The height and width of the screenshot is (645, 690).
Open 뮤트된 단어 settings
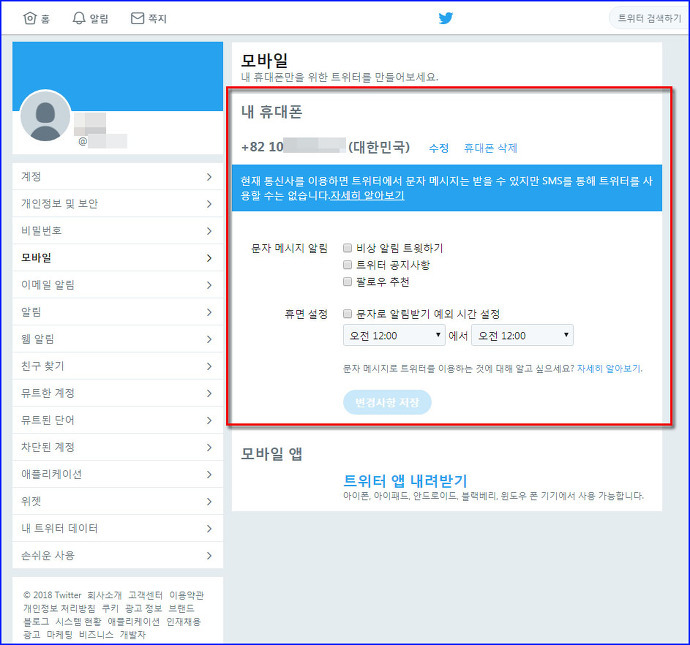[x=117, y=420]
